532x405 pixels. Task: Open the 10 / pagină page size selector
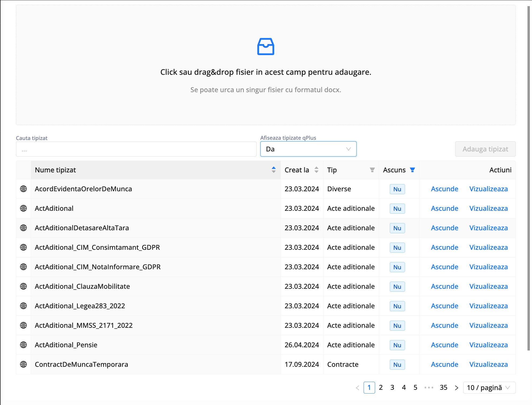coord(489,388)
